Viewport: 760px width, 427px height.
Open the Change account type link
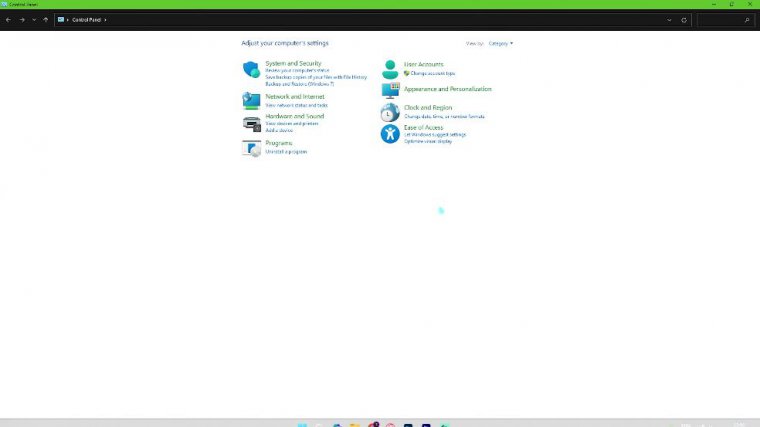(x=432, y=74)
